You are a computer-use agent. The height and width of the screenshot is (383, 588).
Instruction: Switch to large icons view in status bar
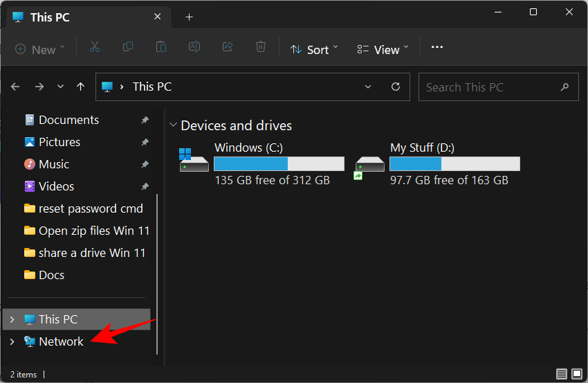point(577,374)
